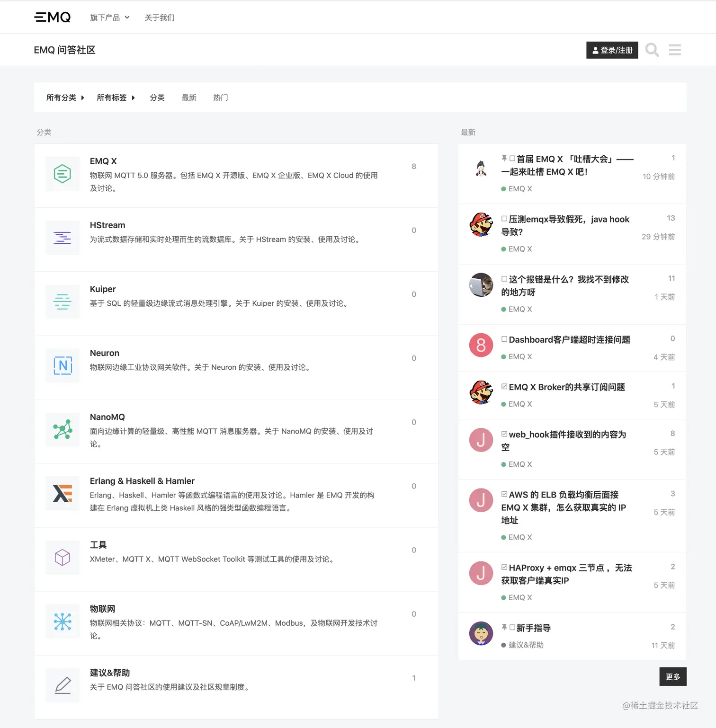Open the 物联网 protocols category icon

[62, 621]
